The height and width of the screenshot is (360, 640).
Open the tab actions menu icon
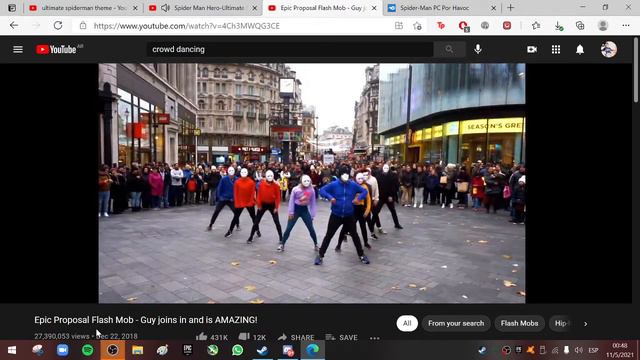(x=12, y=8)
